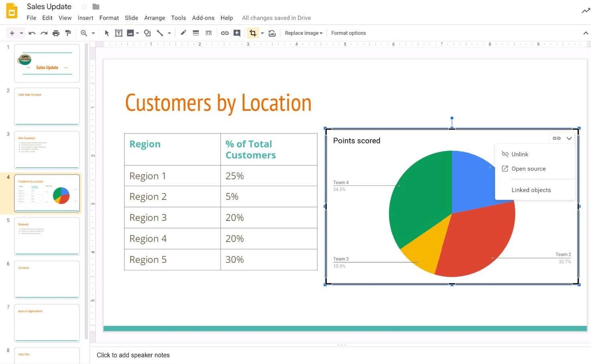Select the paint format tool

[x=68, y=33]
